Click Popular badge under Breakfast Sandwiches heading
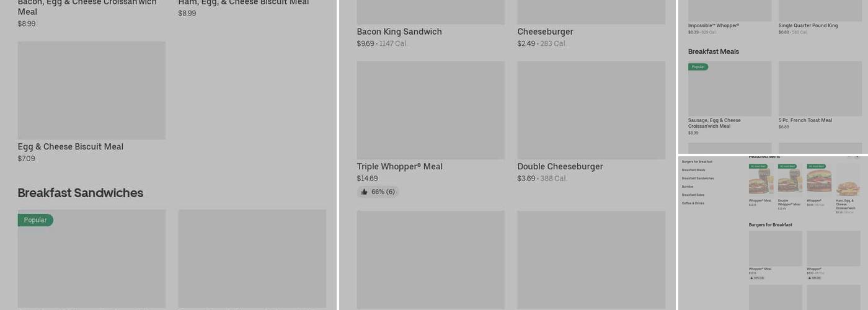Screen dimensions: 868x310 (x=35, y=220)
